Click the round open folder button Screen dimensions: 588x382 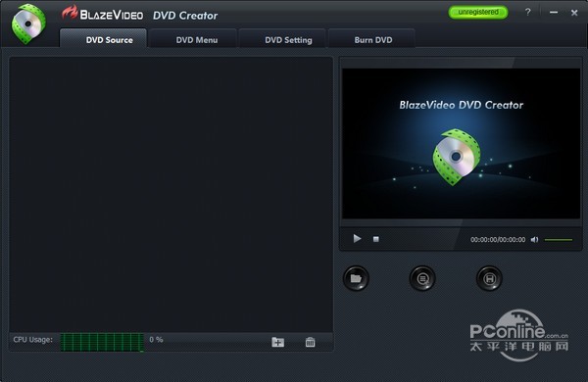point(356,278)
